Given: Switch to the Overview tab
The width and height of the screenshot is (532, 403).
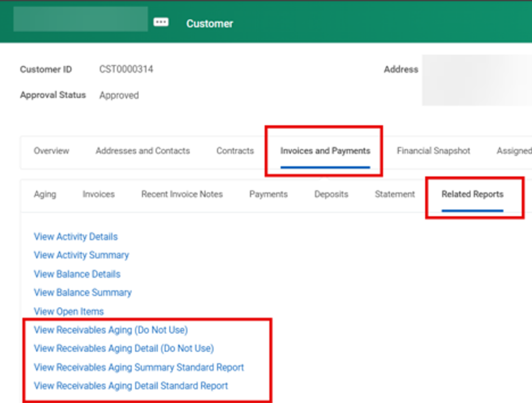Looking at the screenshot, I should [x=51, y=151].
